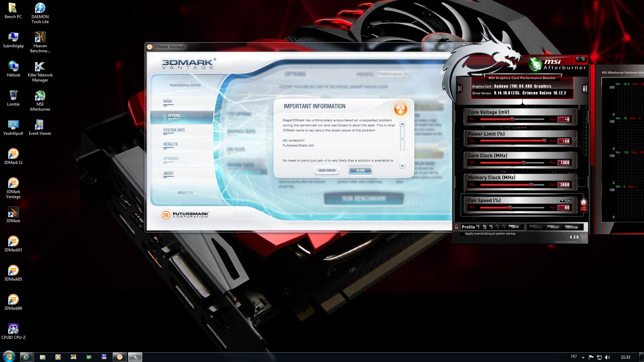Launch 3DMark Vantage desktop shortcut
The image size is (644, 362).
point(13,188)
